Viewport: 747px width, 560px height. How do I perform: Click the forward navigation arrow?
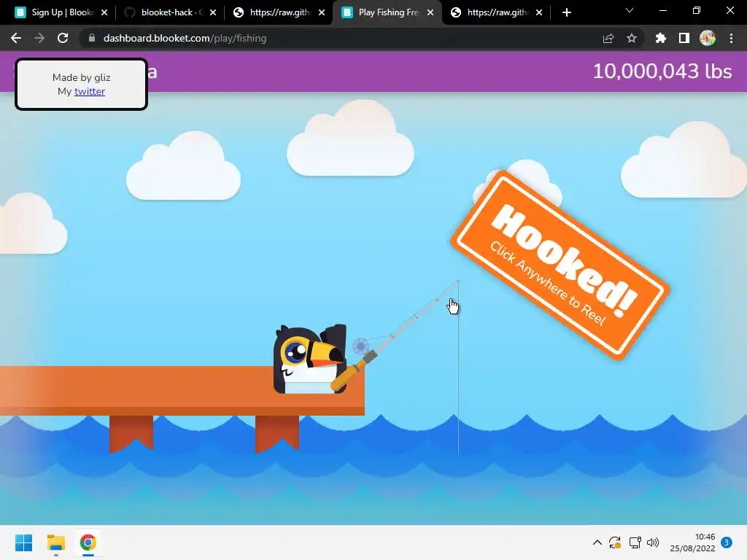coord(39,38)
